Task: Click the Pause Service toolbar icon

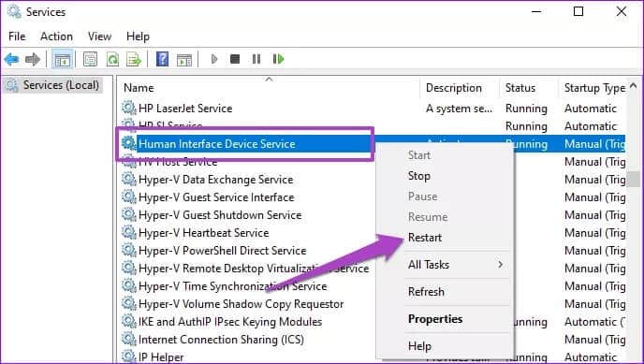Action: point(256,60)
